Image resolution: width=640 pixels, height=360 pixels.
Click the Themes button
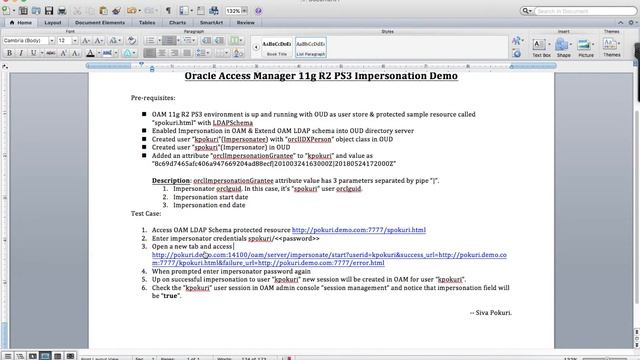point(611,47)
